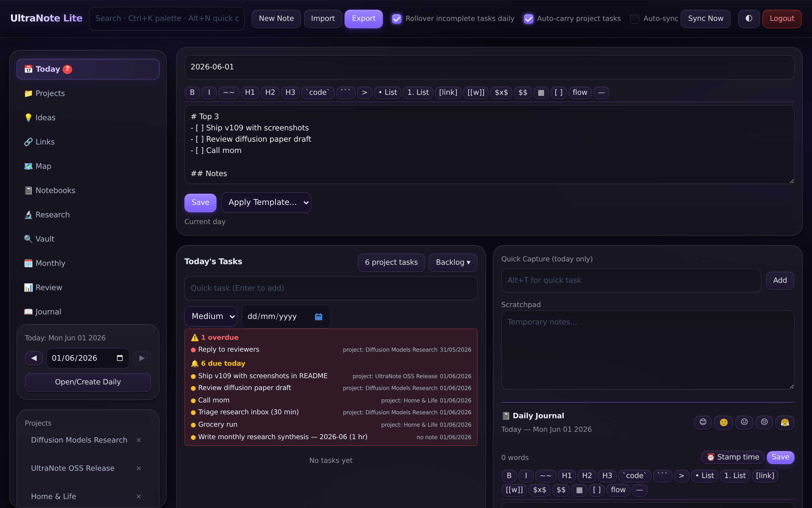
Task: Enable Auto-sync checkbox
Action: 634,19
